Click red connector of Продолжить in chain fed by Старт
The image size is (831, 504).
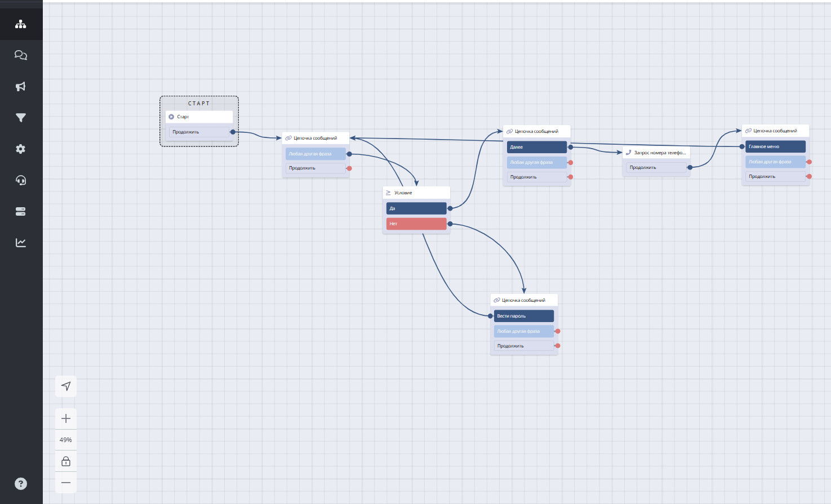pyautogui.click(x=349, y=168)
